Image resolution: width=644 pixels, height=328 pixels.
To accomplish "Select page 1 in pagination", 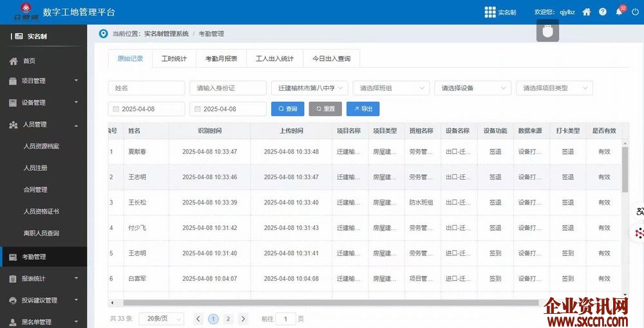I will coord(213,318).
